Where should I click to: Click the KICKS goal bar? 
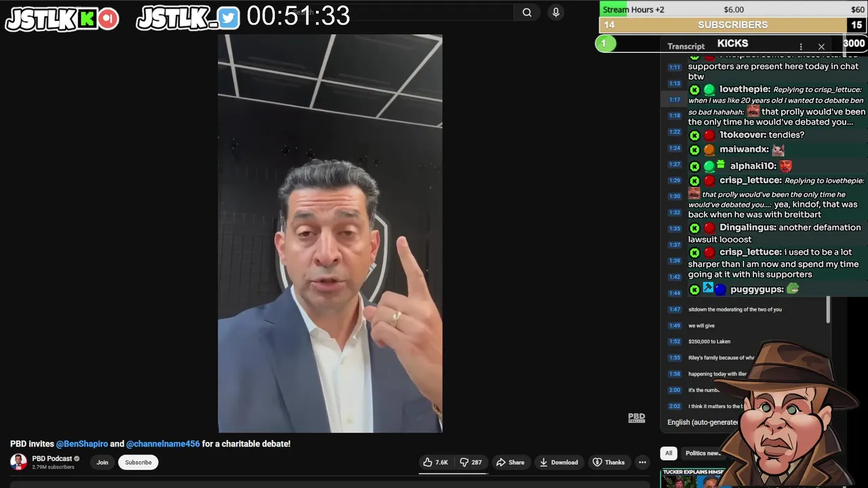[x=732, y=43]
